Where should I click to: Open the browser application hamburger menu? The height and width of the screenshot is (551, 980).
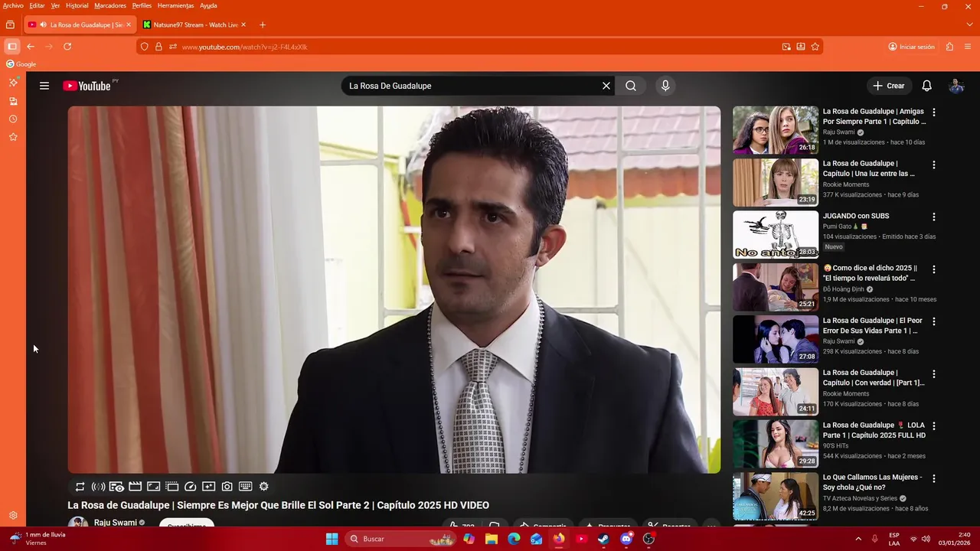coord(968,47)
